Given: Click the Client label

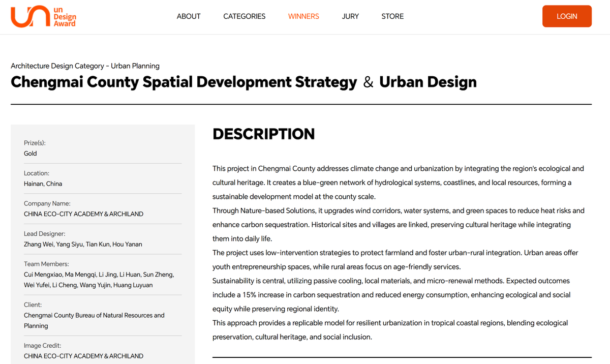Looking at the screenshot, I should [33, 305].
